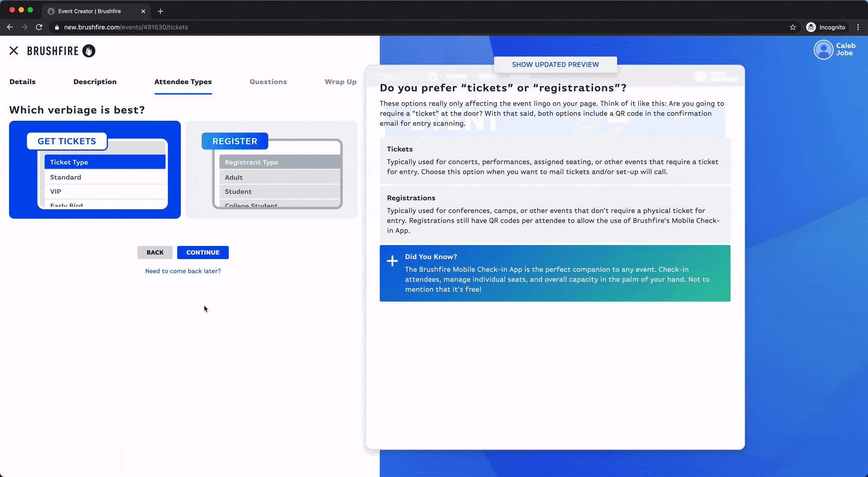Click the Adult registrant row
The width and height of the screenshot is (868, 477).
tap(280, 177)
